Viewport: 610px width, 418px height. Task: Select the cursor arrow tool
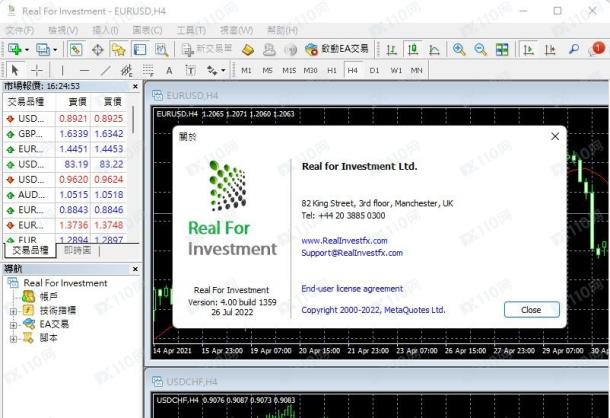tap(15, 70)
